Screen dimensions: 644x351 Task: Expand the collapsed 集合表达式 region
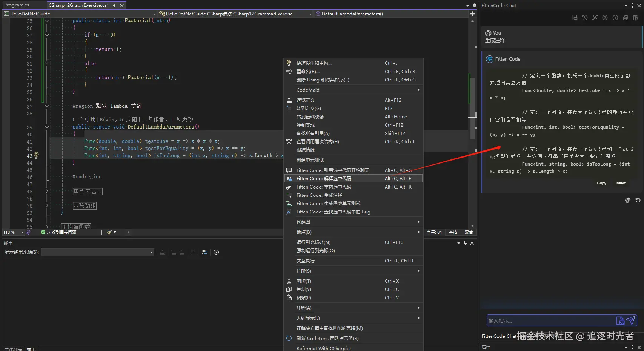pyautogui.click(x=47, y=192)
